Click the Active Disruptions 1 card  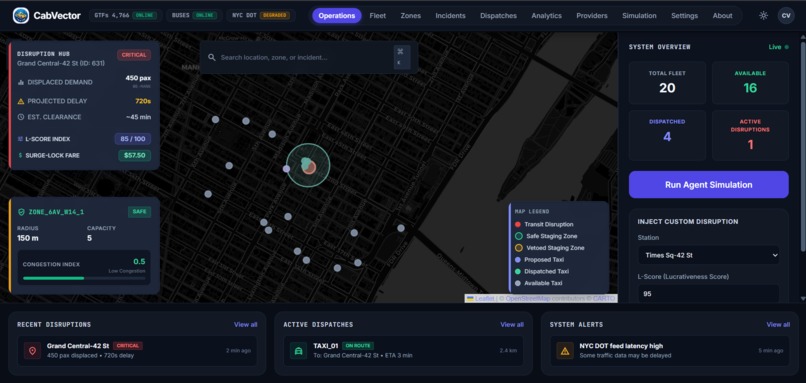750,136
